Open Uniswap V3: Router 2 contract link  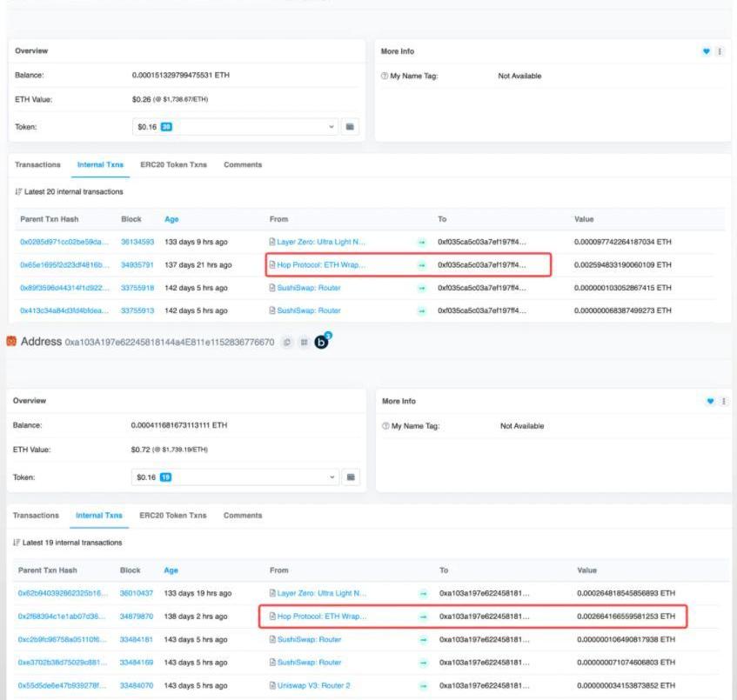(315, 686)
